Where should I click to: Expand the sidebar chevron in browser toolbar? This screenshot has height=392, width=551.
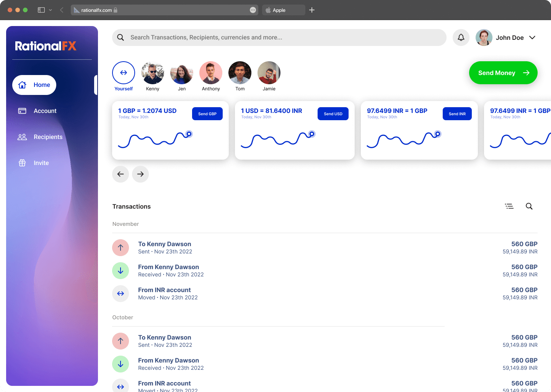[51, 10]
